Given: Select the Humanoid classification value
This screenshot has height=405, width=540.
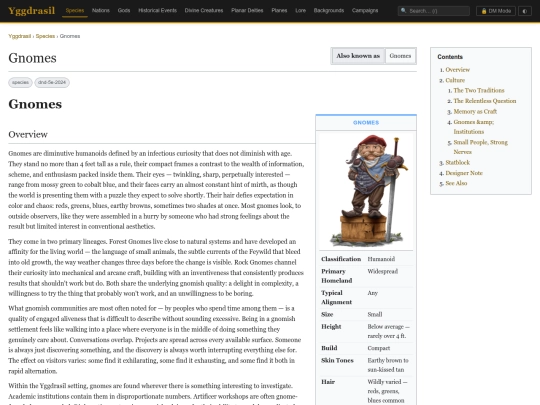Looking at the screenshot, I should point(381,259).
